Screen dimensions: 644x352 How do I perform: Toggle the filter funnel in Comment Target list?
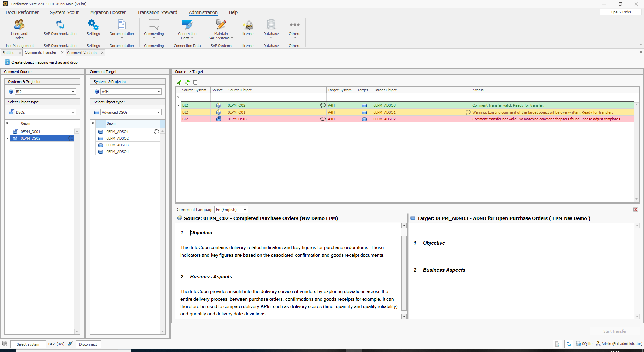pos(93,123)
